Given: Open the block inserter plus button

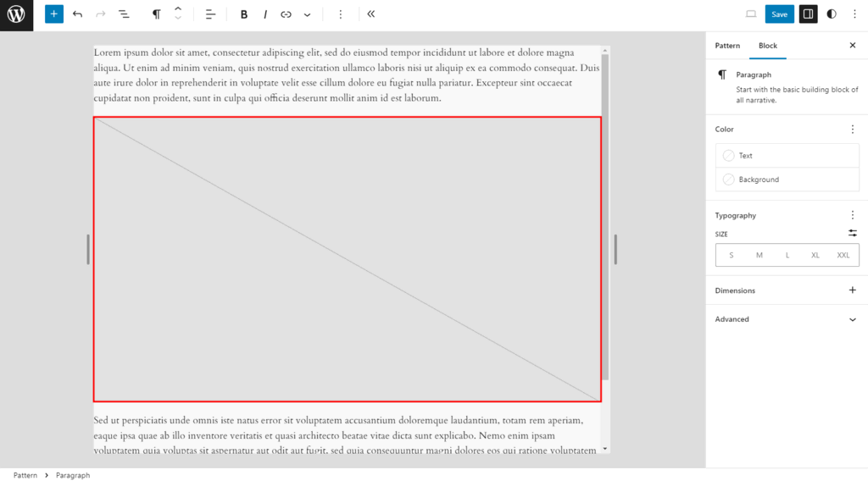Looking at the screenshot, I should (x=53, y=14).
